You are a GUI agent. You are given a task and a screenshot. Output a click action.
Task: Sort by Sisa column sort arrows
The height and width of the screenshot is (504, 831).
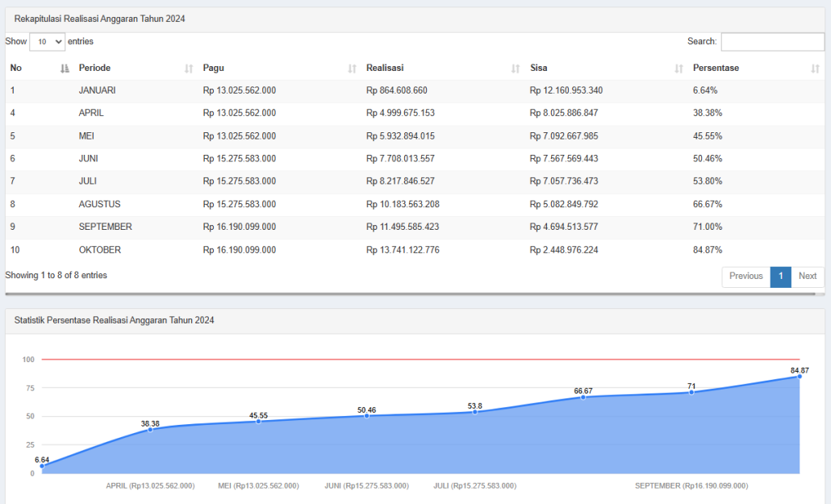tap(679, 69)
